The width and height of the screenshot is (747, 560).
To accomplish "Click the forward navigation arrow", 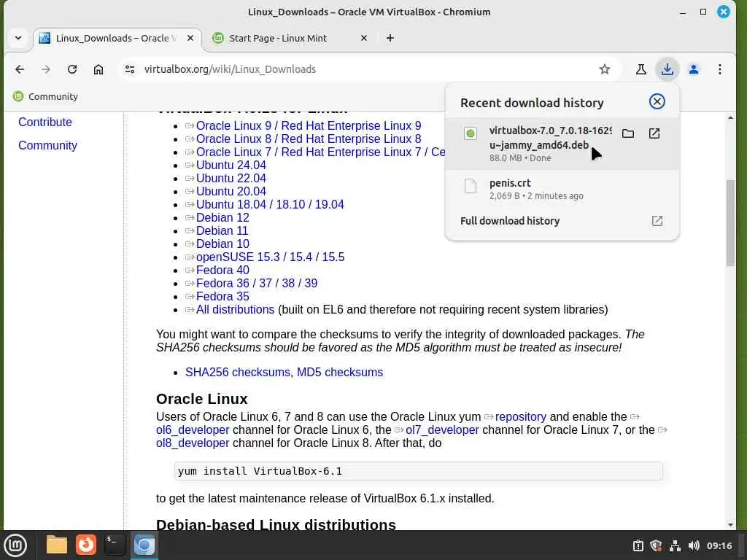I will 46,69.
